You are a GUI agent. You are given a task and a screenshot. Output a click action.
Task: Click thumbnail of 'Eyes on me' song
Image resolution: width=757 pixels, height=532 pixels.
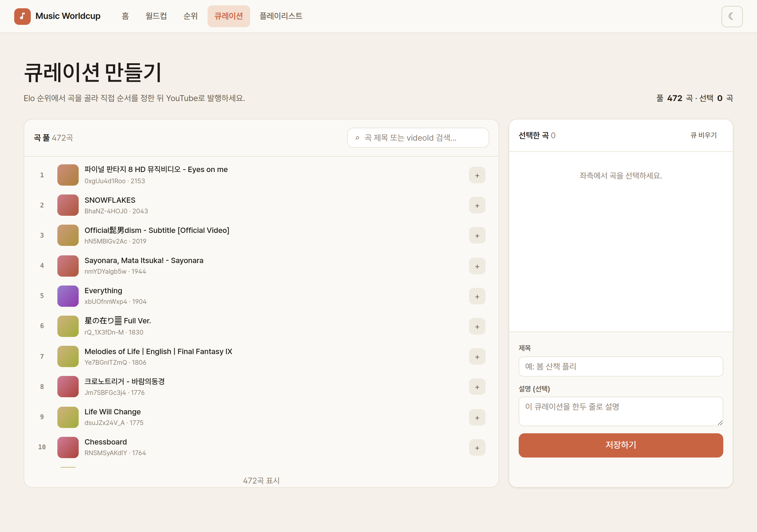click(x=68, y=175)
